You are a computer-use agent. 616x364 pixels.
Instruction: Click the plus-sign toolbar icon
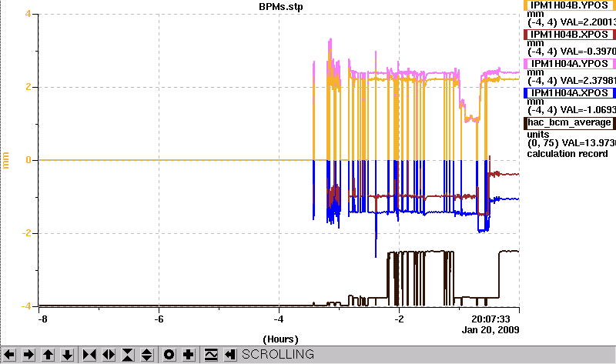[x=189, y=355]
